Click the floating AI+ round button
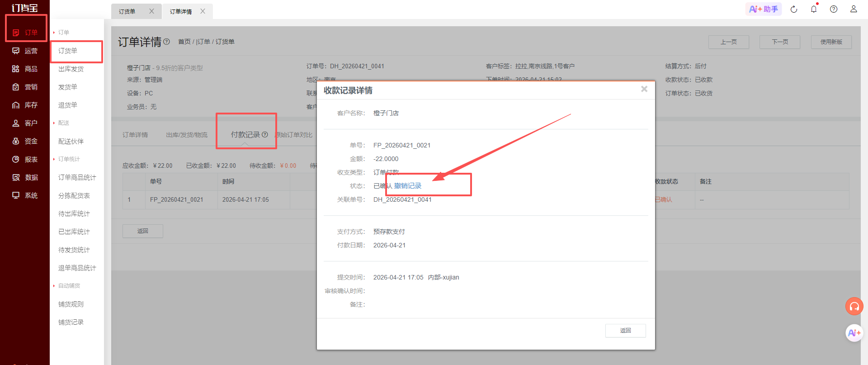This screenshot has width=868, height=365. click(854, 333)
